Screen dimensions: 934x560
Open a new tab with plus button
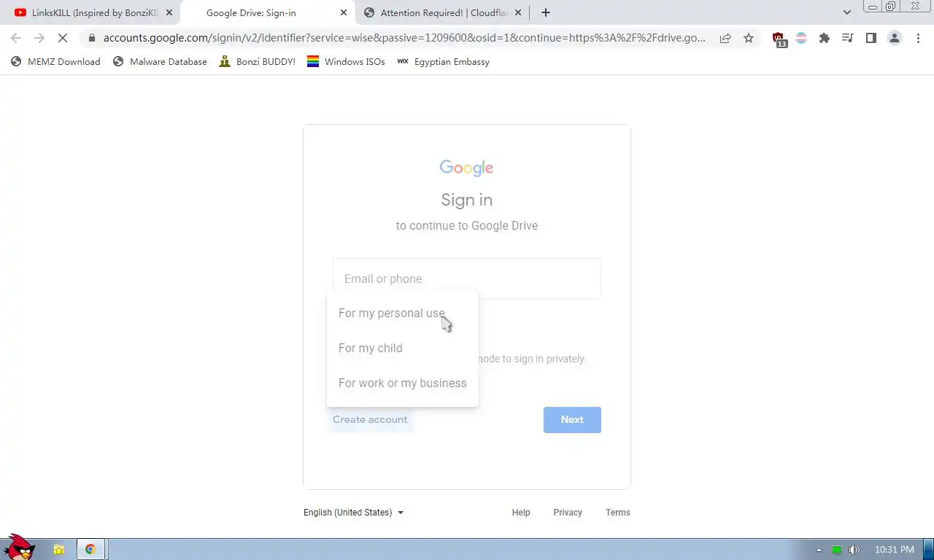click(545, 12)
